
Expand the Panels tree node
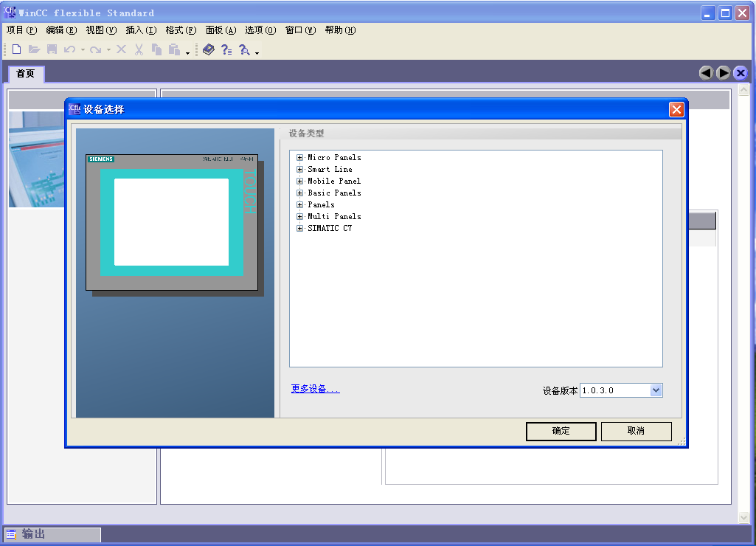[300, 205]
